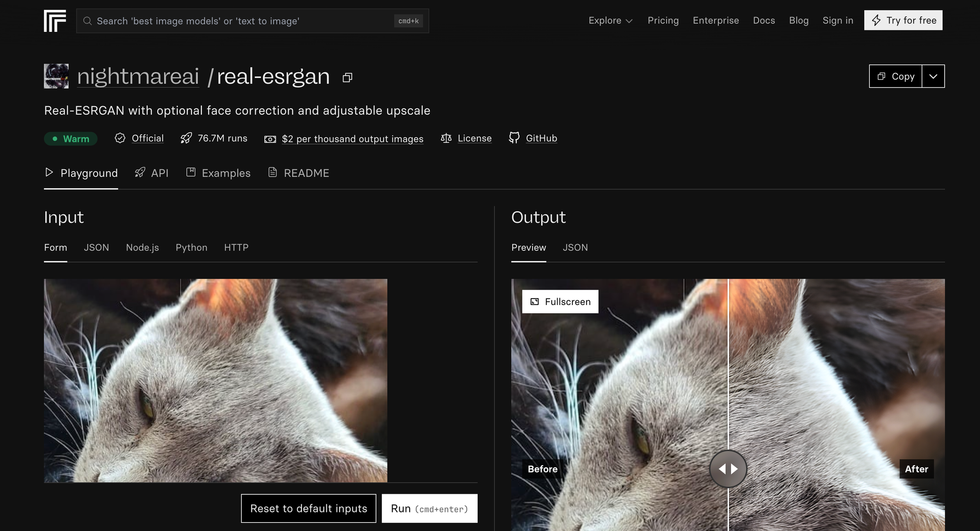Click the Replicate logo icon
The image size is (980, 531).
click(55, 21)
